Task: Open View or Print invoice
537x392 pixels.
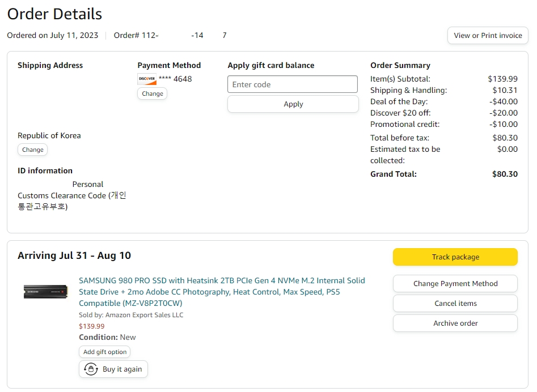Action: (488, 35)
